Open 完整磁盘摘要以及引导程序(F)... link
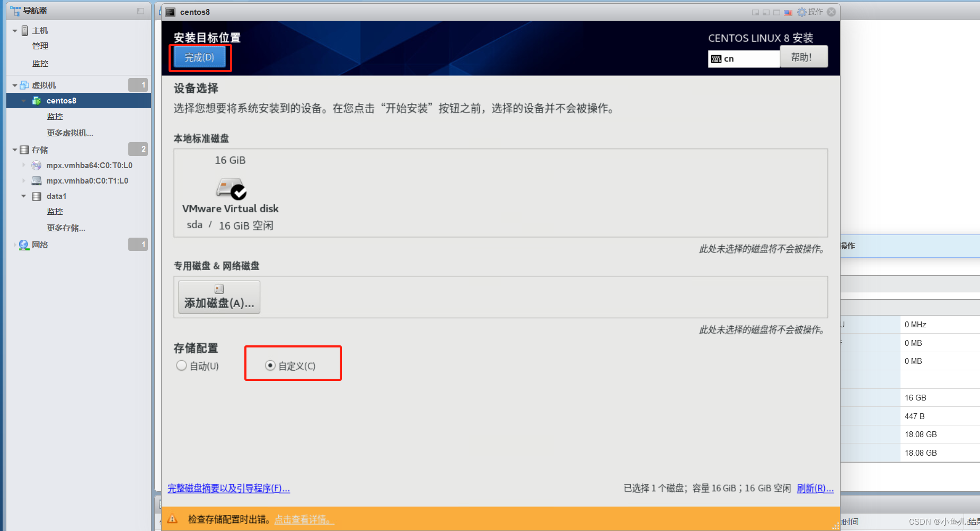980x531 pixels. tap(229, 489)
